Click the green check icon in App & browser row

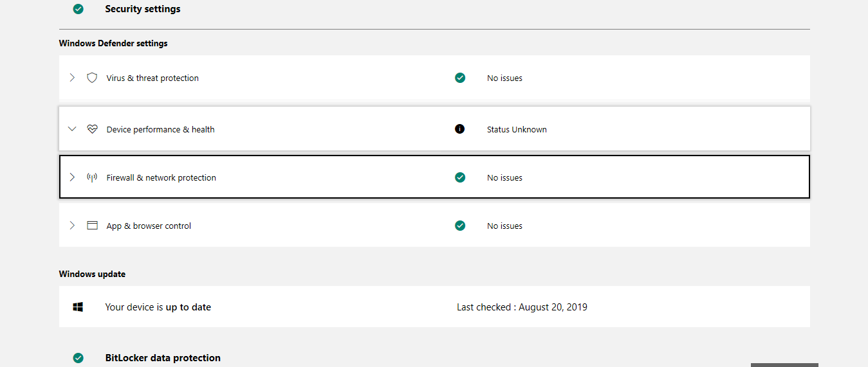460,226
